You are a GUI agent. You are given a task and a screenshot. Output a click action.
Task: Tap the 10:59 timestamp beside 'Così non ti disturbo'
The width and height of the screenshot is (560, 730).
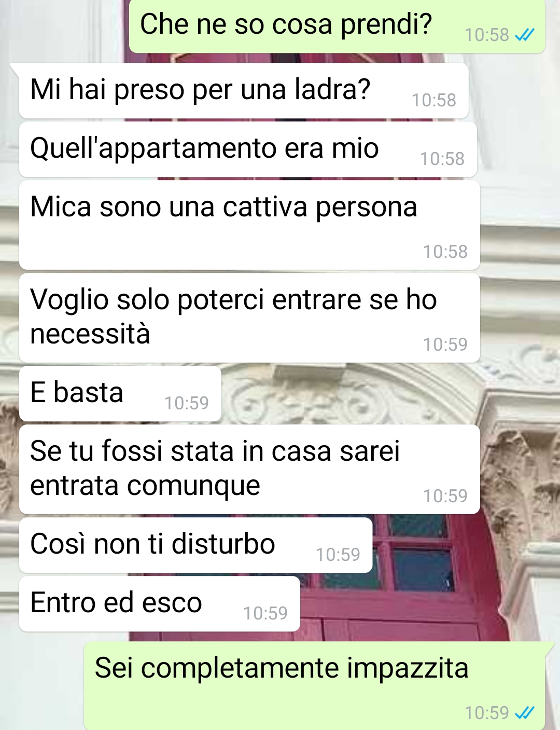click(x=338, y=555)
